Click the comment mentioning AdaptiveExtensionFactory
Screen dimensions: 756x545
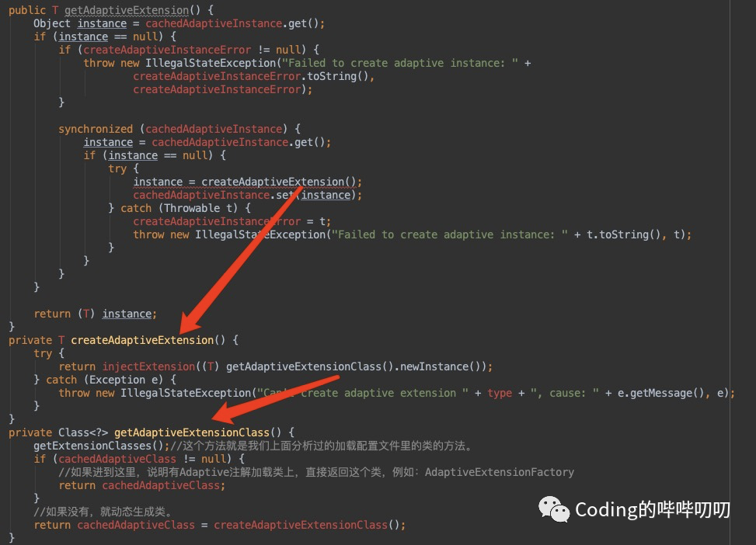tap(316, 472)
